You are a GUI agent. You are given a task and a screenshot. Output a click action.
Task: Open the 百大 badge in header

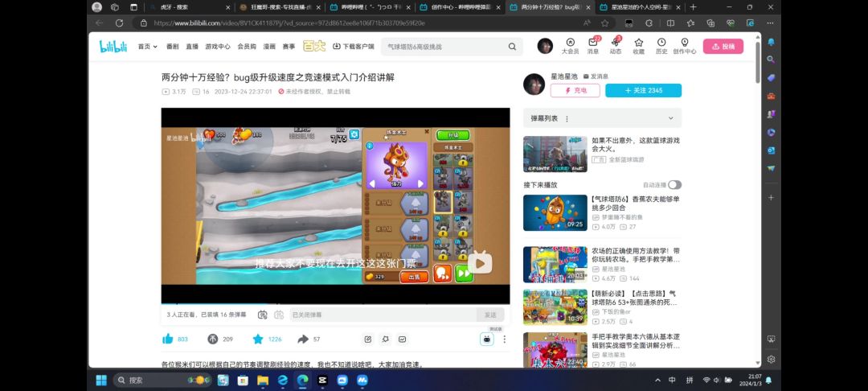click(x=314, y=47)
